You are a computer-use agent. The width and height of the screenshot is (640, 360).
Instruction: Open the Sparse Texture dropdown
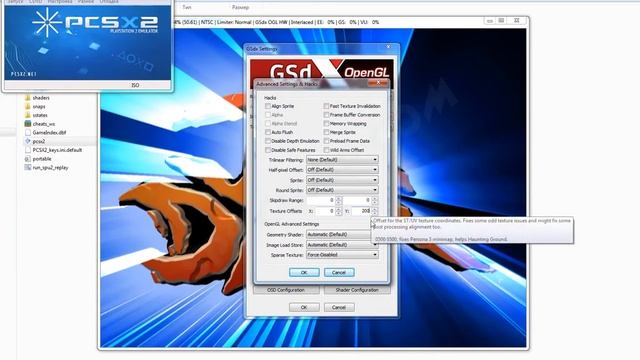coord(342,255)
